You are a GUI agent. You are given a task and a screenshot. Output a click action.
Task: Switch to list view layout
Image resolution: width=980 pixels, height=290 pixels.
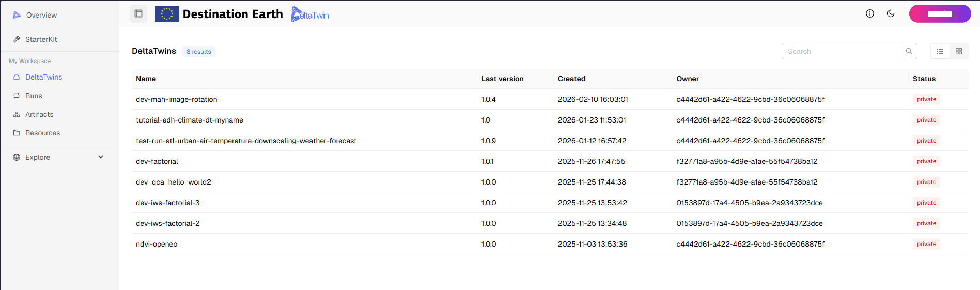[940, 51]
